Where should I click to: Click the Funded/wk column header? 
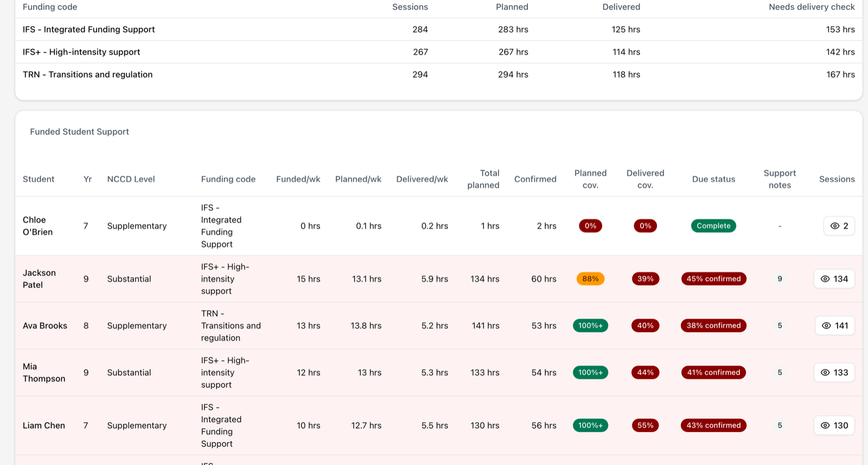pos(298,179)
